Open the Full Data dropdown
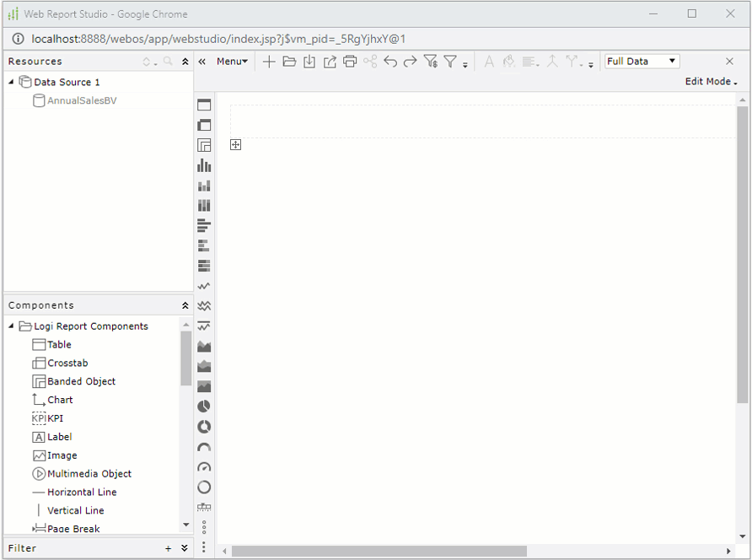The height and width of the screenshot is (560, 752). (641, 61)
